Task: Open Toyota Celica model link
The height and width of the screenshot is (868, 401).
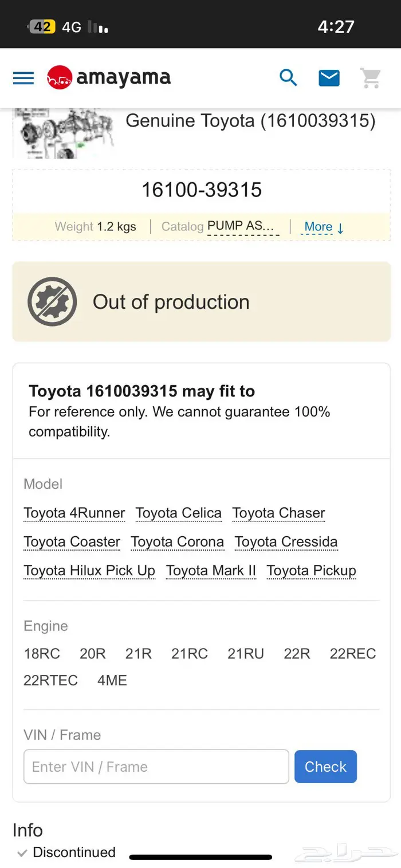Action: [x=179, y=513]
